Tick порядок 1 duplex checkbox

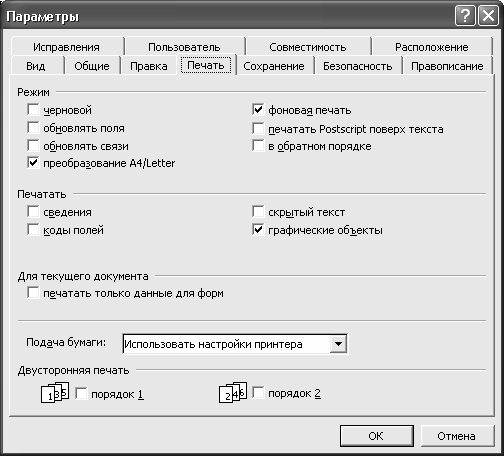coord(81,393)
